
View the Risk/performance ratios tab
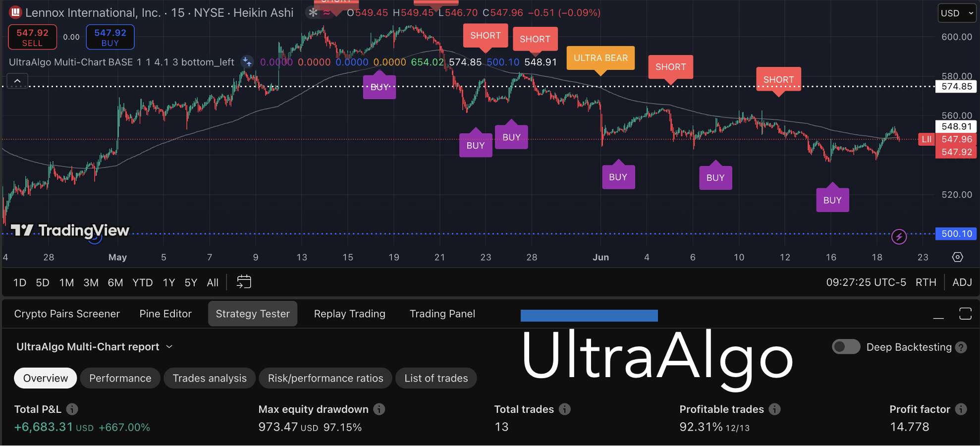(x=326, y=378)
